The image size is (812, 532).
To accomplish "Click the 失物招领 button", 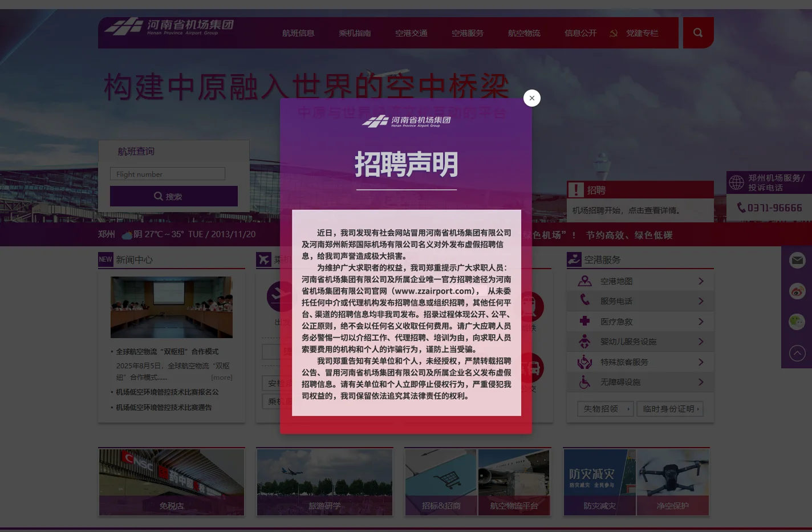I will (x=605, y=409).
